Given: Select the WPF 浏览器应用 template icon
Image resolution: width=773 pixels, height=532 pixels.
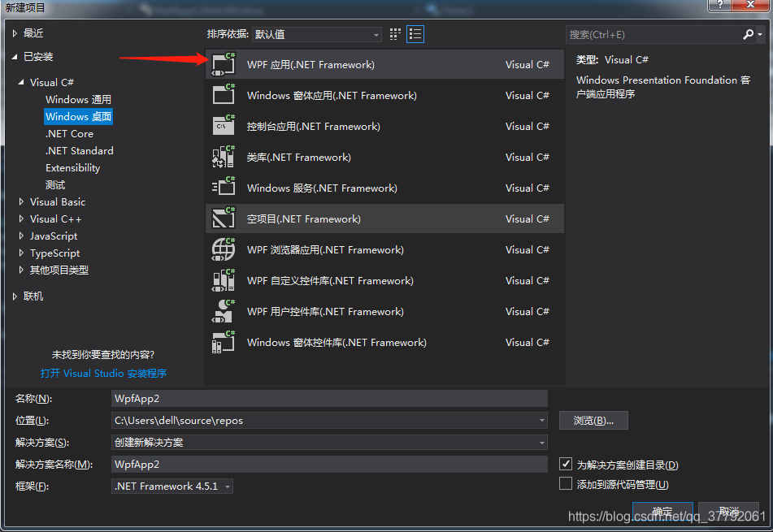Looking at the screenshot, I should (224, 249).
